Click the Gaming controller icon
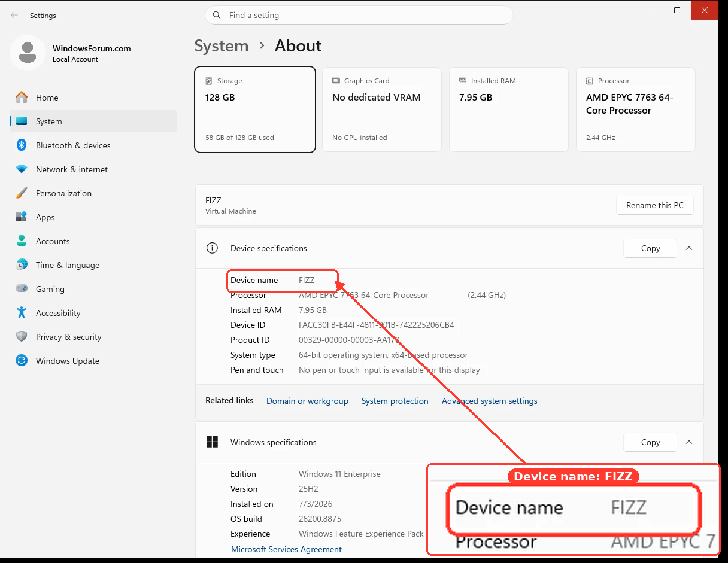 (x=22, y=289)
